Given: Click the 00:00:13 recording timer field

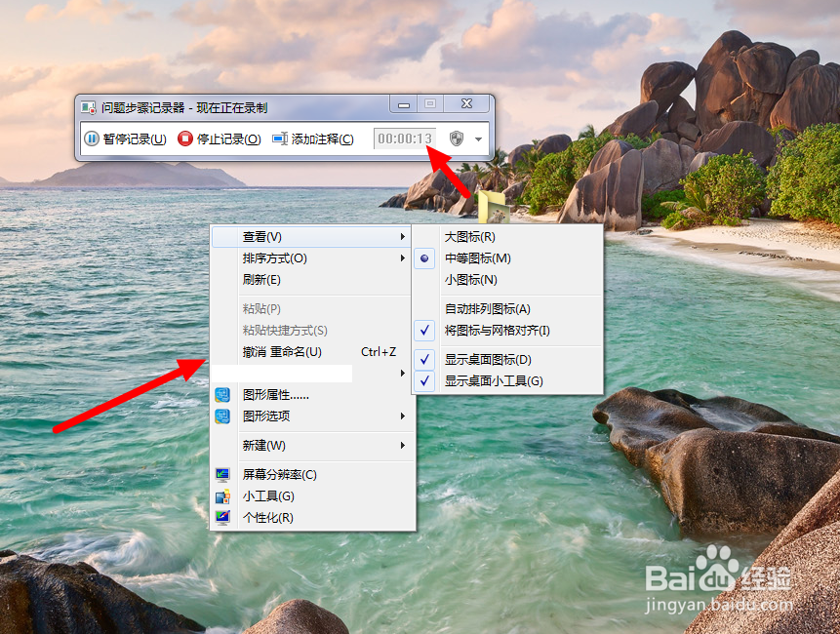Looking at the screenshot, I should click(405, 139).
